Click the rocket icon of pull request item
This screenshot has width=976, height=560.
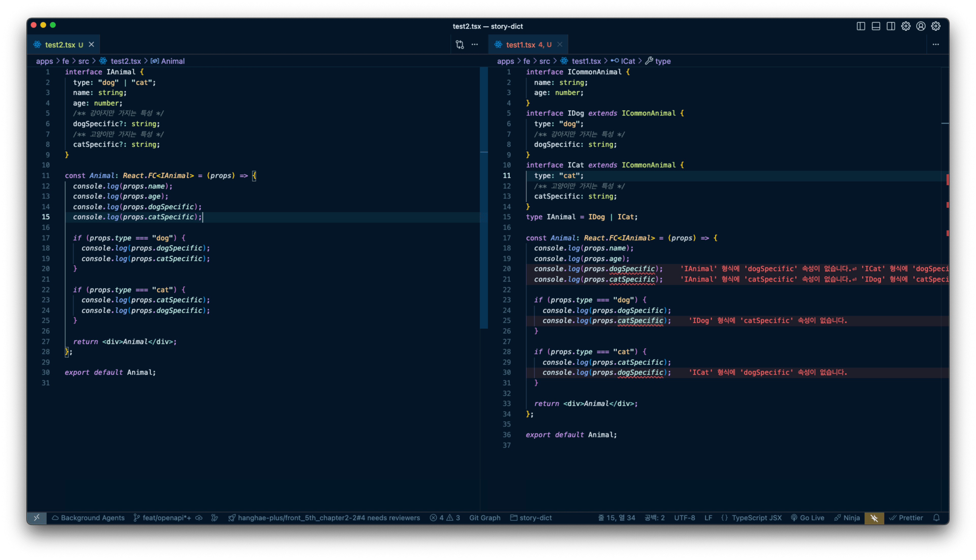click(232, 518)
